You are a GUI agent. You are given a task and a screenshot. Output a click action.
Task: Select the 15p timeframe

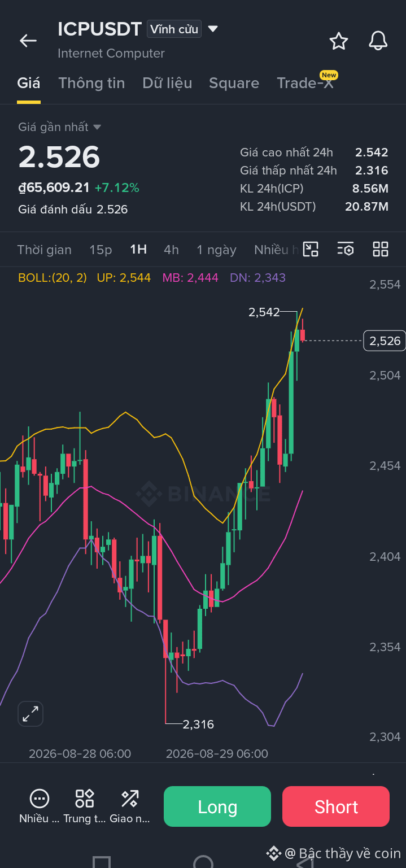101,250
